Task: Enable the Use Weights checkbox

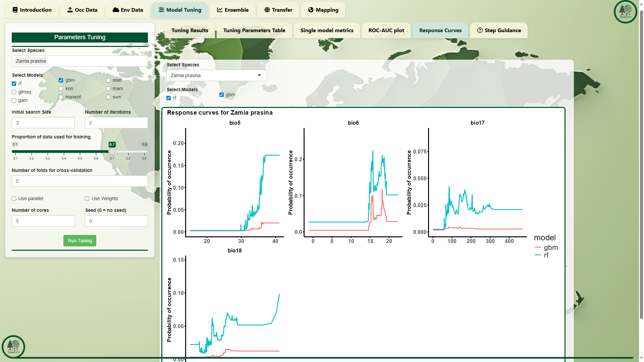Action: (x=87, y=199)
